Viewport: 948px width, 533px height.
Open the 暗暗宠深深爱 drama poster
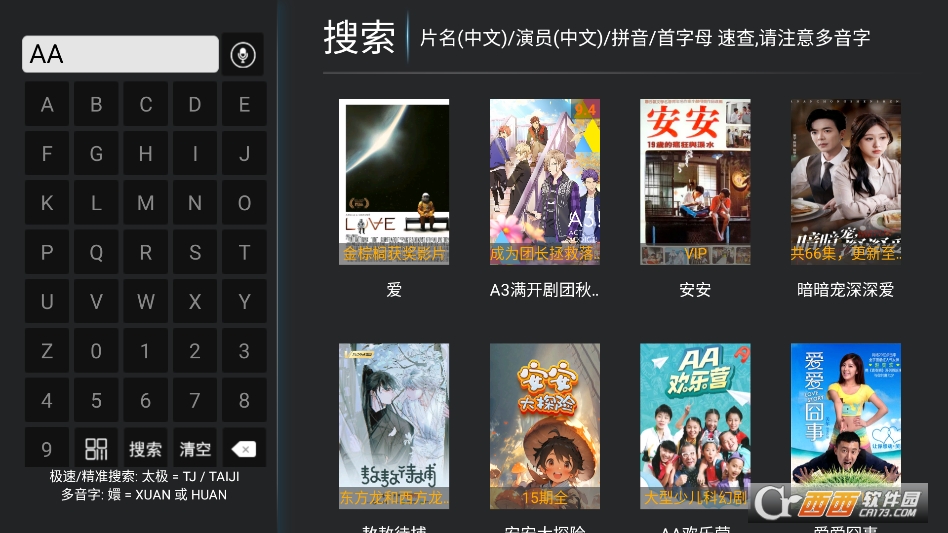(x=846, y=182)
